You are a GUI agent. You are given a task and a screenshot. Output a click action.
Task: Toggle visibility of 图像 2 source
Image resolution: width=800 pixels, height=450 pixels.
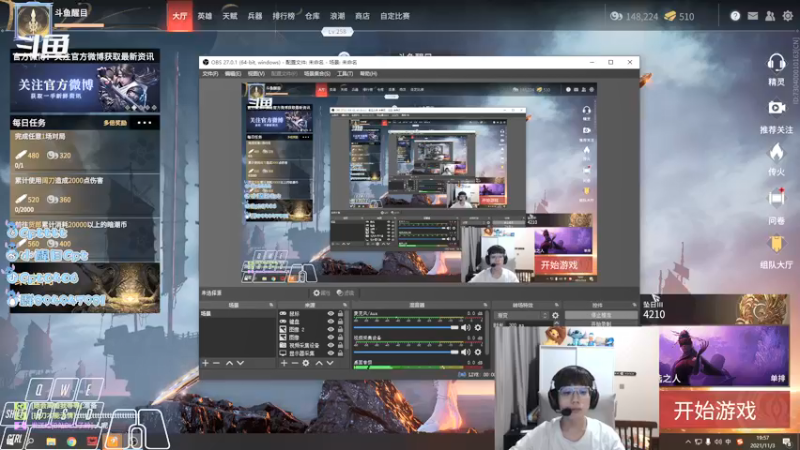point(331,330)
